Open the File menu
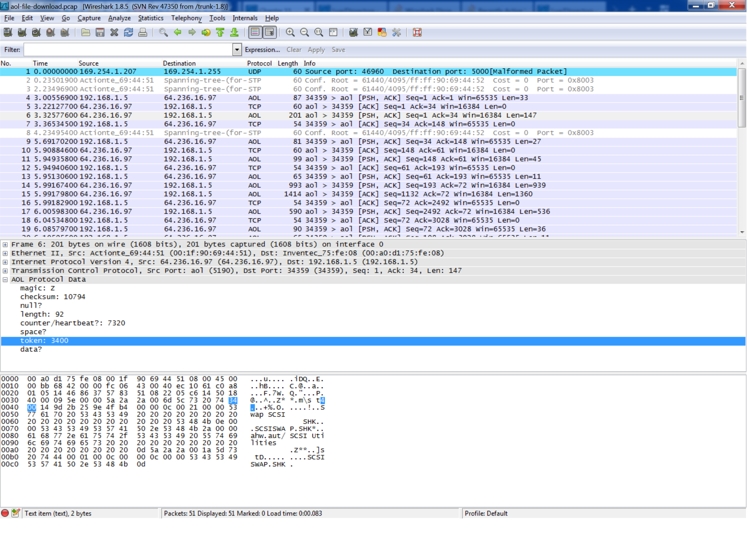This screenshot has height=560, width=748. [9, 18]
